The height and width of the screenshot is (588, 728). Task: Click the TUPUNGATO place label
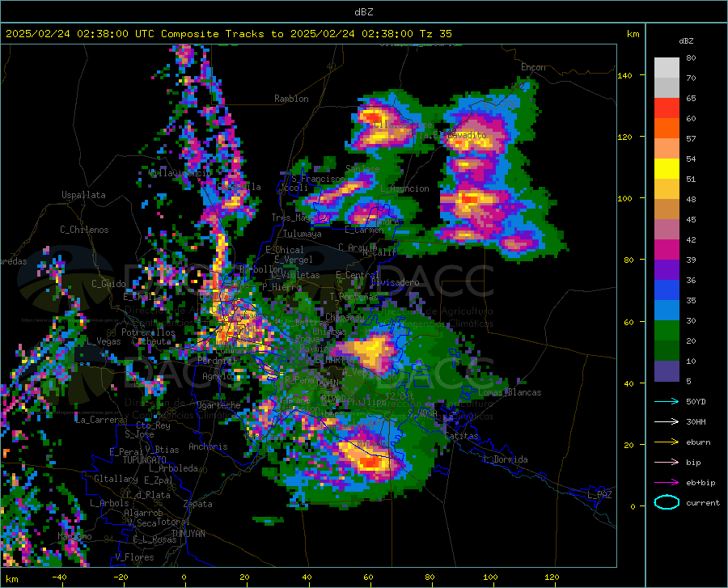click(x=145, y=460)
